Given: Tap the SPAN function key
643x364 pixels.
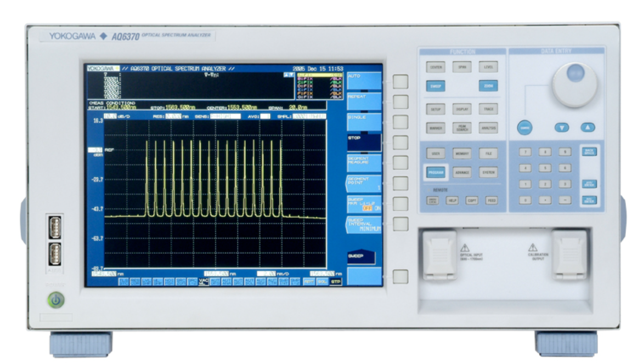Looking at the screenshot, I should click(x=462, y=67).
